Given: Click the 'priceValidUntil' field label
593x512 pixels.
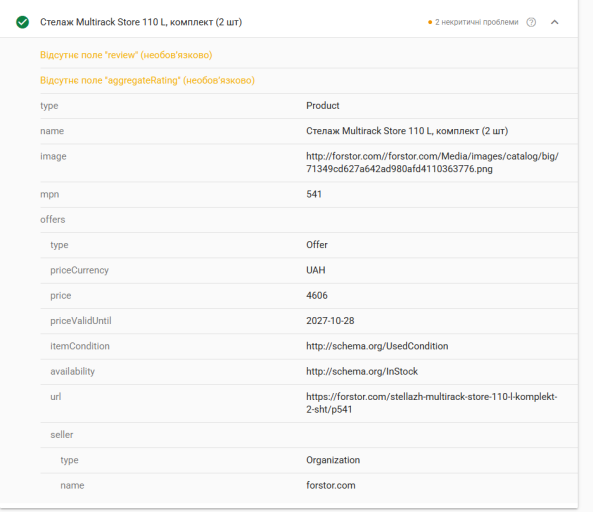Looking at the screenshot, I should coord(81,321).
